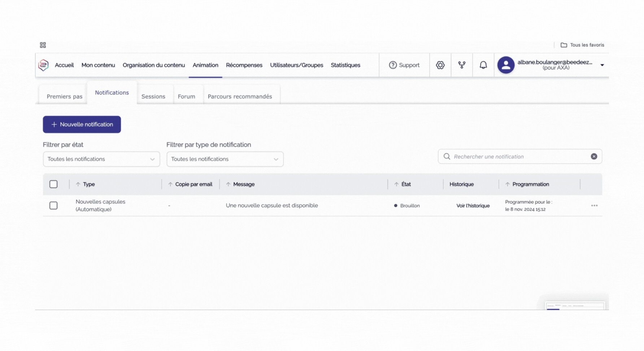Click the Support help icon

pos(393,65)
